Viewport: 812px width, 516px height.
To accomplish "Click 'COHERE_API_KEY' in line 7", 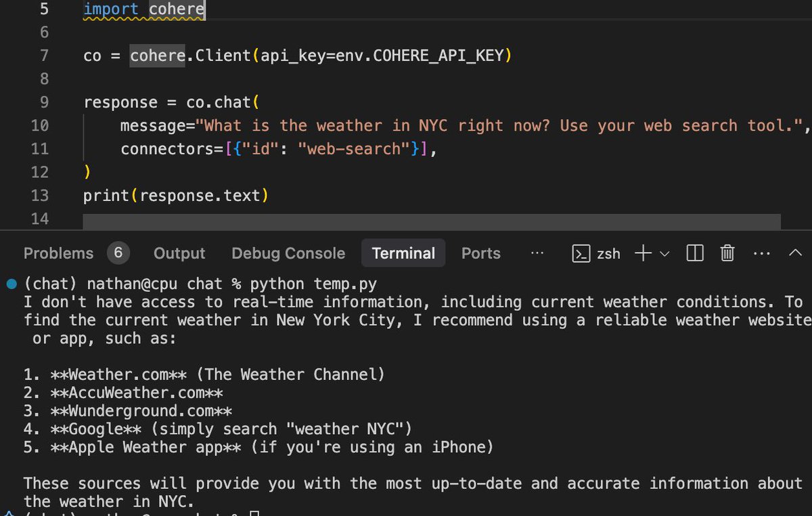I will pyautogui.click(x=439, y=56).
